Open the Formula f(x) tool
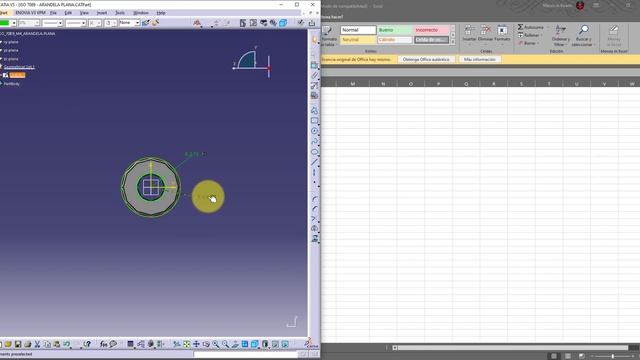640x360 pixels. (104, 344)
